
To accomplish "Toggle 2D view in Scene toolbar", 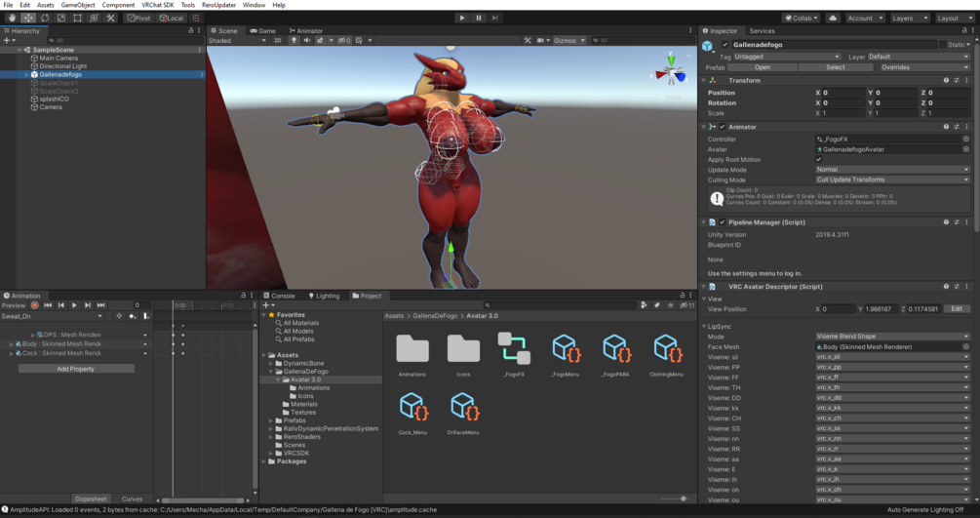I will click(x=278, y=41).
